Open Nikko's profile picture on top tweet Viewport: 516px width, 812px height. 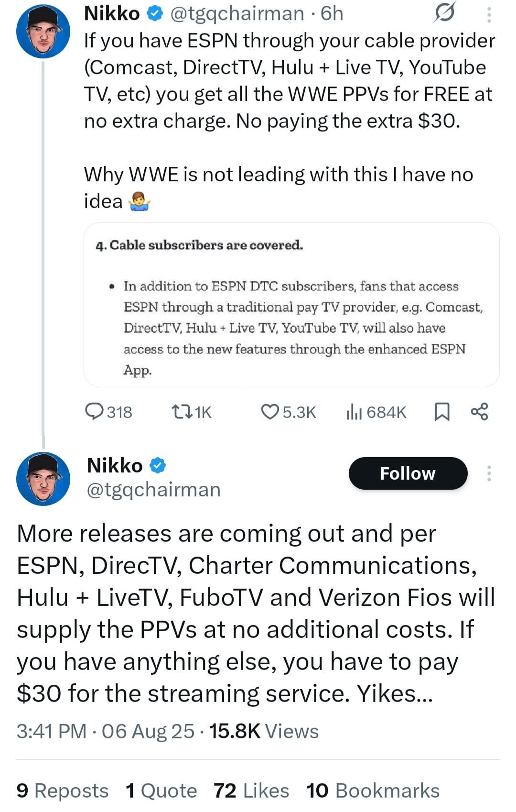click(x=43, y=32)
